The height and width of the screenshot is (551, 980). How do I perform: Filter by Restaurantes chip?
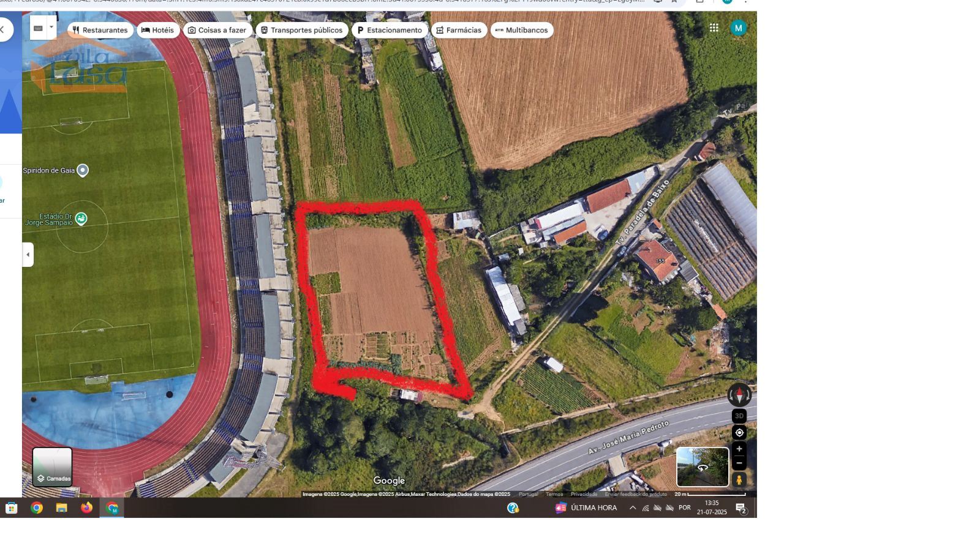coord(100,30)
